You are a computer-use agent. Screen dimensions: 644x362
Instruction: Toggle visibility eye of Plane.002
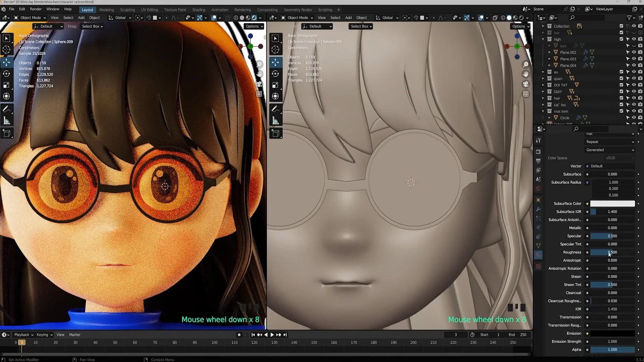click(x=634, y=52)
